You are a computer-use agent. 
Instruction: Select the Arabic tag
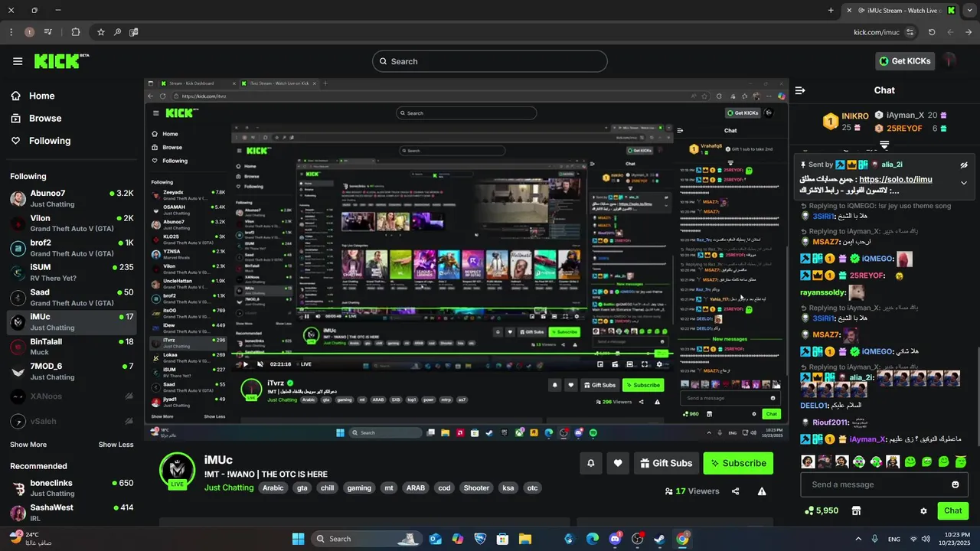273,487
